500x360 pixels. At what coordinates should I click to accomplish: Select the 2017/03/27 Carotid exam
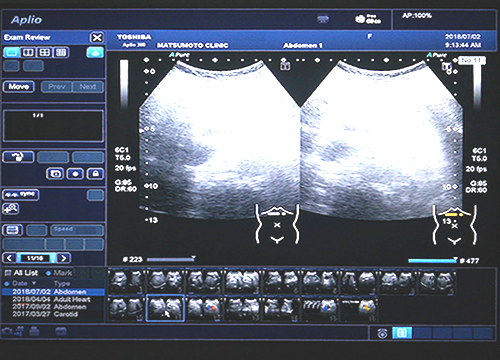pos(45,314)
